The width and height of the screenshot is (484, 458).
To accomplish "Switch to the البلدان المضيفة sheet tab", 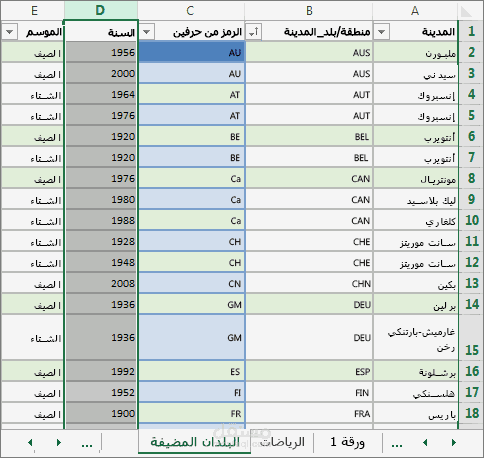I will [x=195, y=442].
